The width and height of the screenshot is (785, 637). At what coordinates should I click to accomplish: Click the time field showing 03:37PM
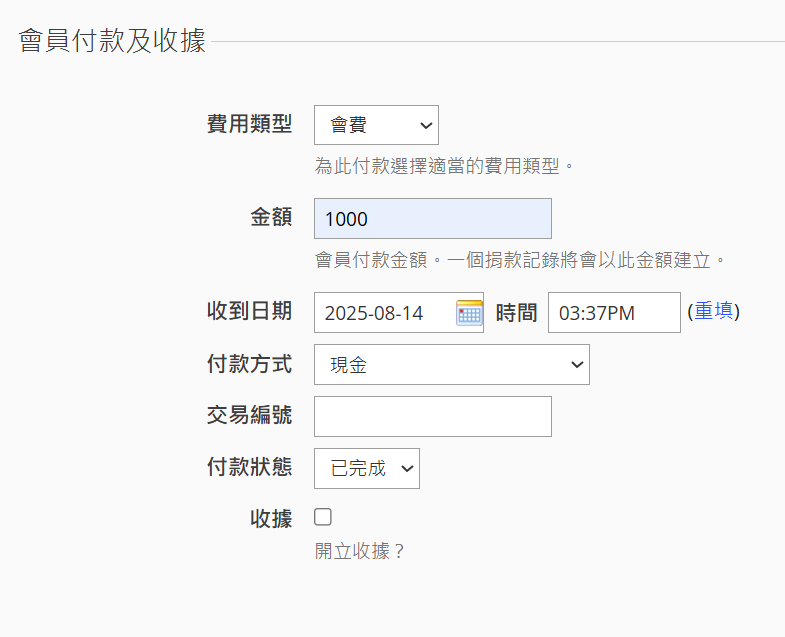(614, 312)
